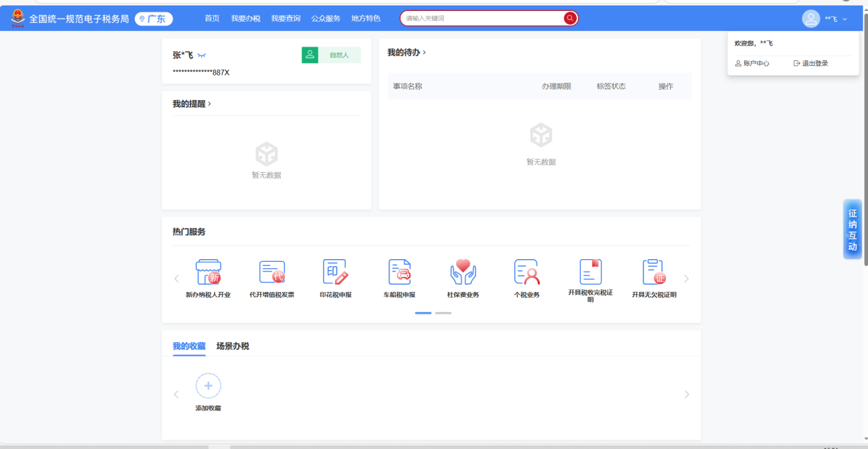The image size is (868, 449).
Task: Open 社保费业务 heart icon
Action: pos(463,272)
